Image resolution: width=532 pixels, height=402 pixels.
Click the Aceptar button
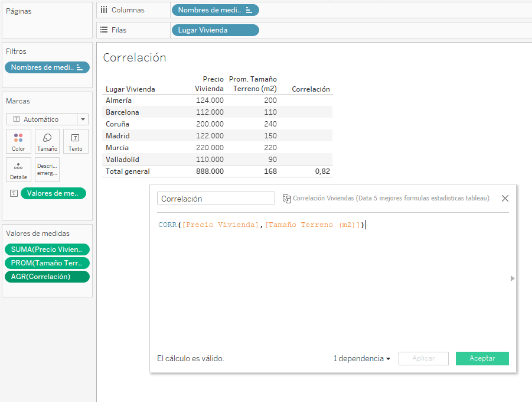coord(482,358)
